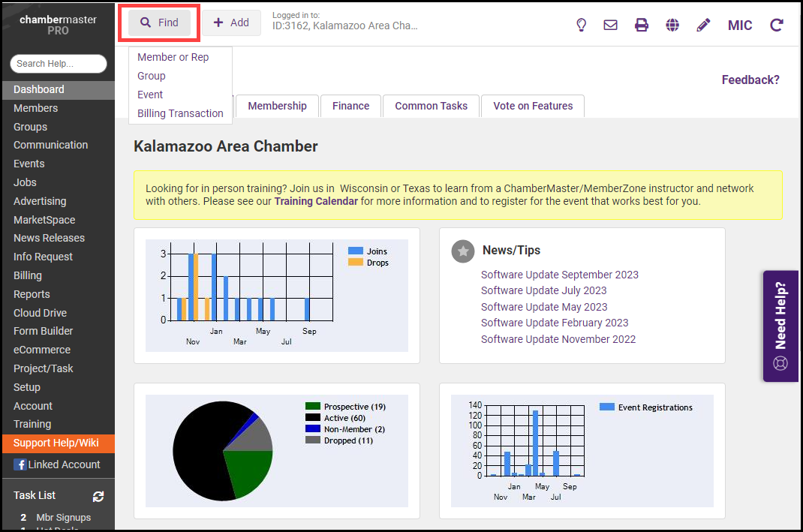Click the Need Help? side button
This screenshot has width=803, height=532.
click(780, 326)
